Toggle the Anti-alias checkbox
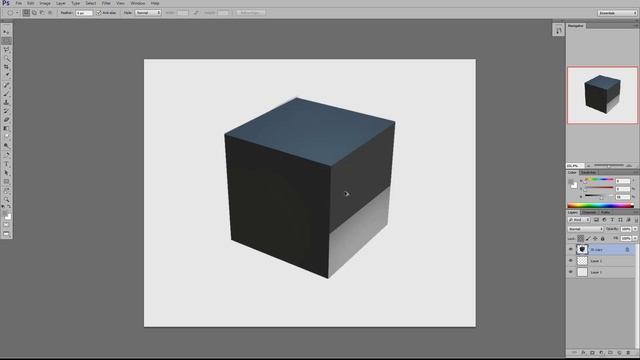The height and width of the screenshot is (360, 640). pos(98,13)
